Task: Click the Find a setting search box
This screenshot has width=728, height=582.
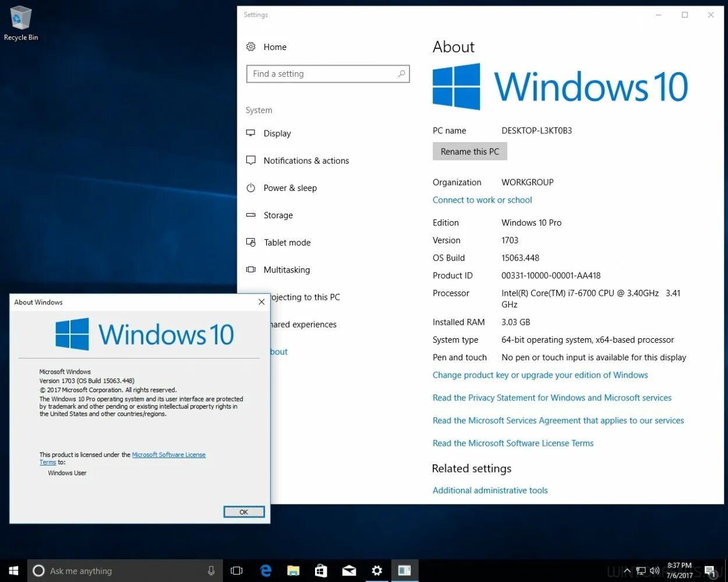Action: 328,74
